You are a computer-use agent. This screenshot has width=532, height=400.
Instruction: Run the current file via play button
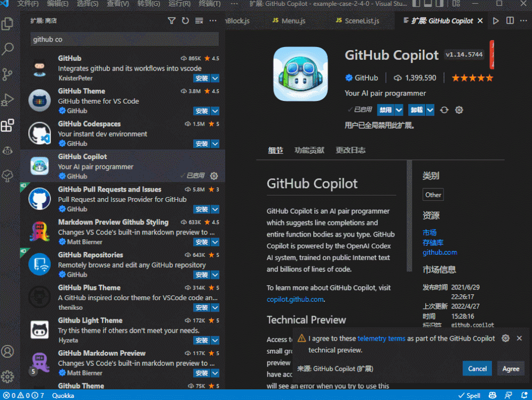coord(495,20)
